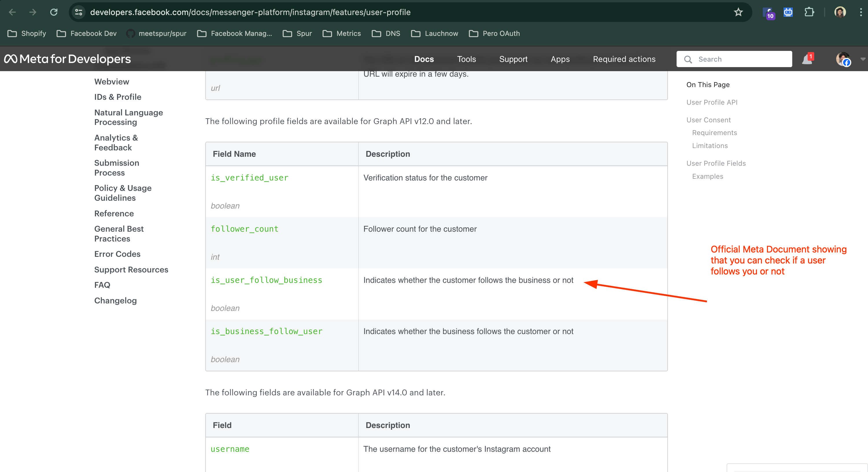Click the Tools menu item
This screenshot has width=868, height=472.
coord(467,59)
